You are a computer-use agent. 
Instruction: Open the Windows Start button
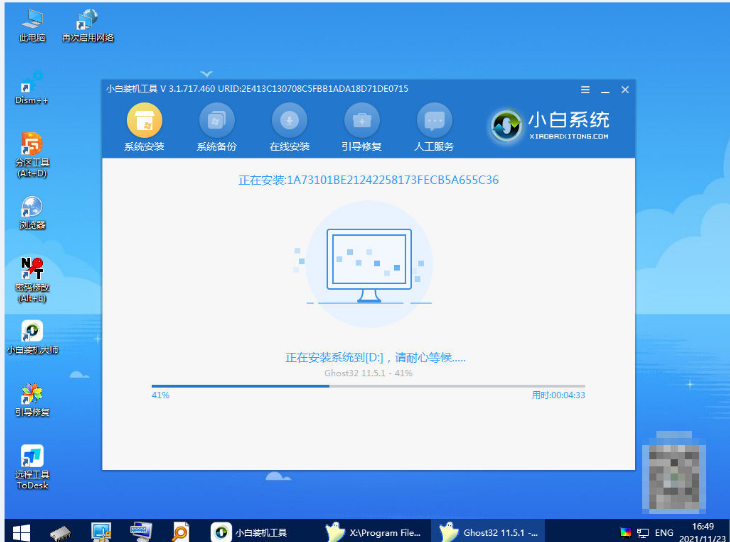tap(21, 532)
